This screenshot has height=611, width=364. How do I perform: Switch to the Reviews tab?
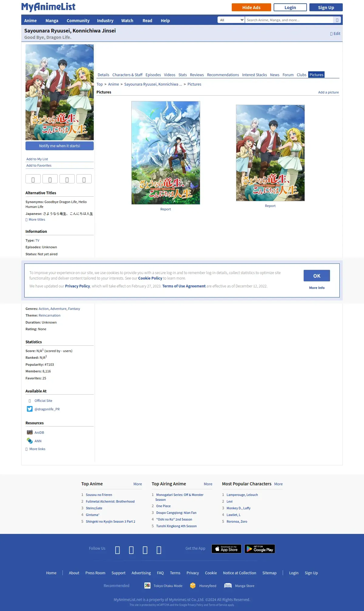[x=197, y=75]
